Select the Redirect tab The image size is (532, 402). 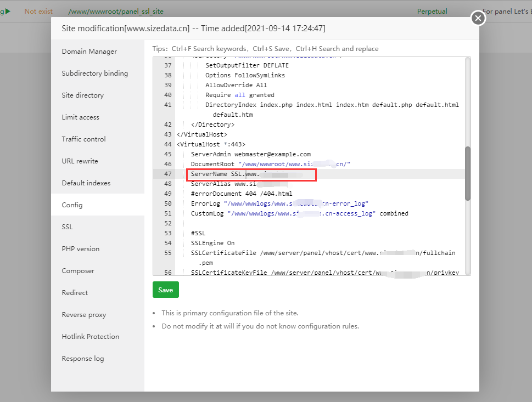75,293
